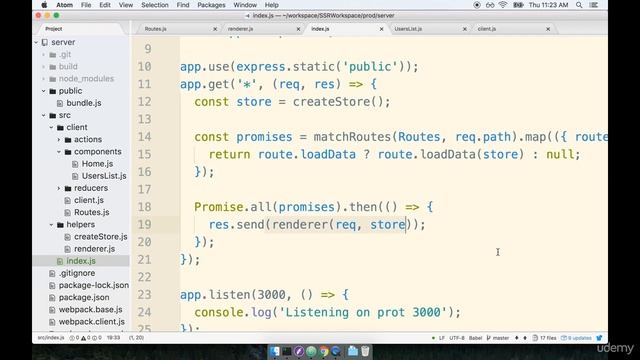Expand the node_modules folder

(44, 79)
